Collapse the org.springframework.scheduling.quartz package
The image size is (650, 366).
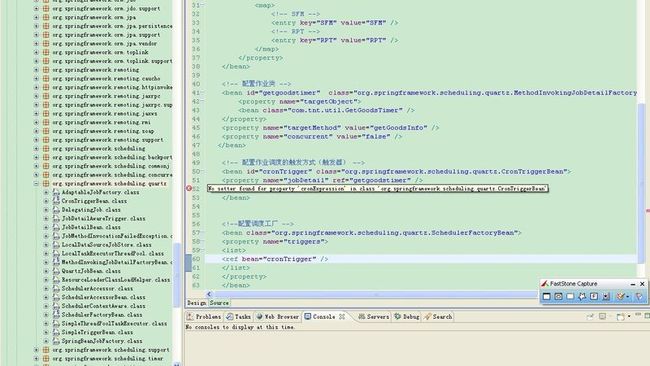pos(36,183)
